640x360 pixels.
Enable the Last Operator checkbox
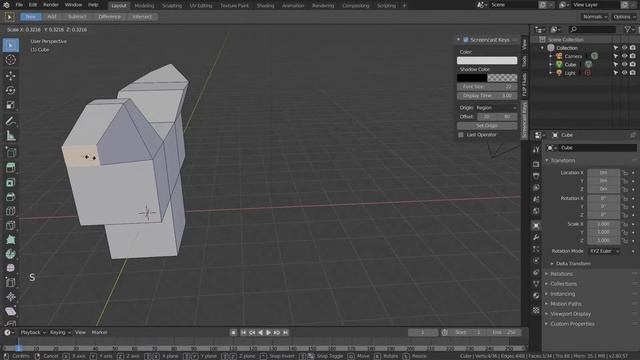[x=461, y=135]
